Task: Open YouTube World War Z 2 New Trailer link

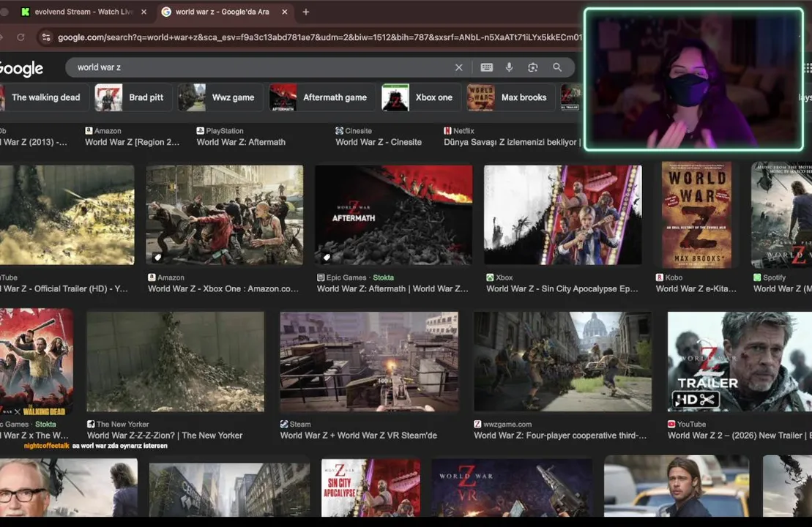Action: (x=740, y=436)
